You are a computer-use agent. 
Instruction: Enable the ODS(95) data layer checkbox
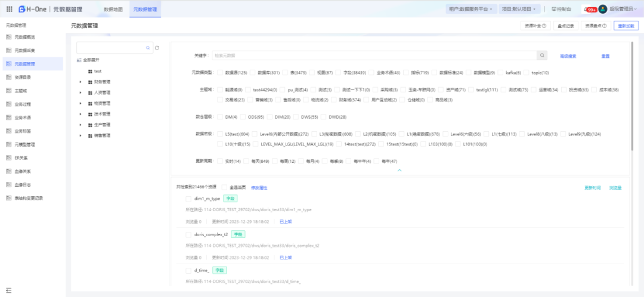[244, 117]
